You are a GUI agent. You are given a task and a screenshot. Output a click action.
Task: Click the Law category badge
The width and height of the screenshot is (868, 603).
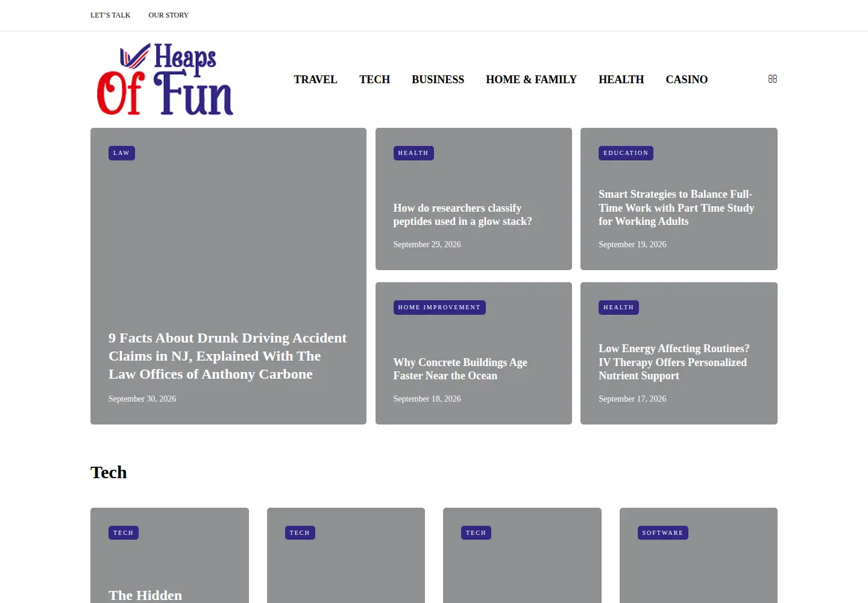pyautogui.click(x=122, y=153)
